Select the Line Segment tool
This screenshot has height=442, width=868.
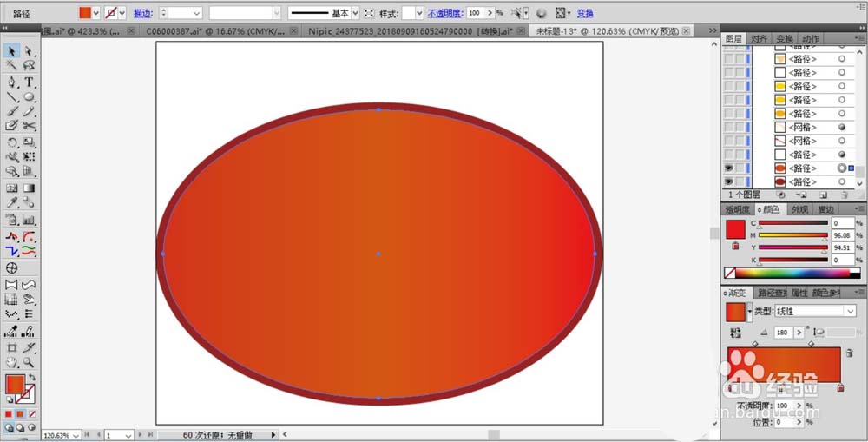coord(11,97)
